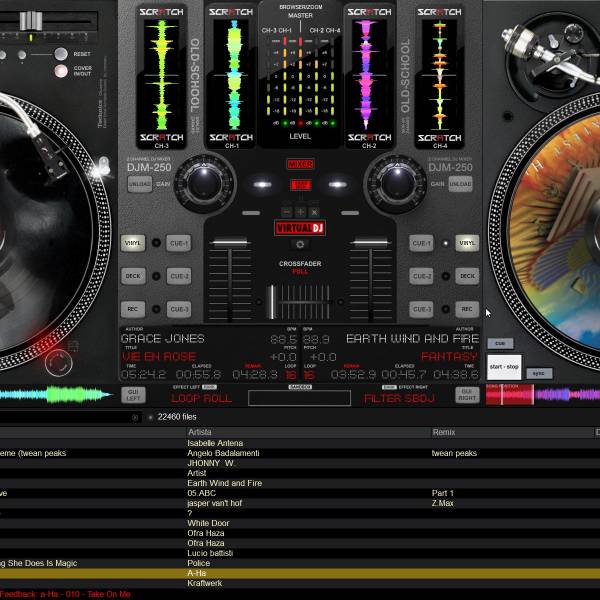
Task: Toggle the left REC button
Action: pos(133,309)
